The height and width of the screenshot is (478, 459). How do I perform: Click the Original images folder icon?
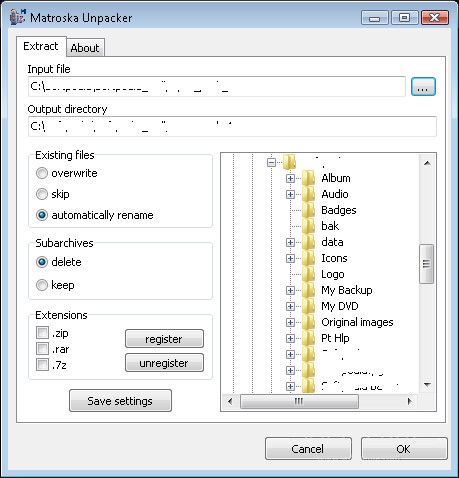tap(308, 322)
